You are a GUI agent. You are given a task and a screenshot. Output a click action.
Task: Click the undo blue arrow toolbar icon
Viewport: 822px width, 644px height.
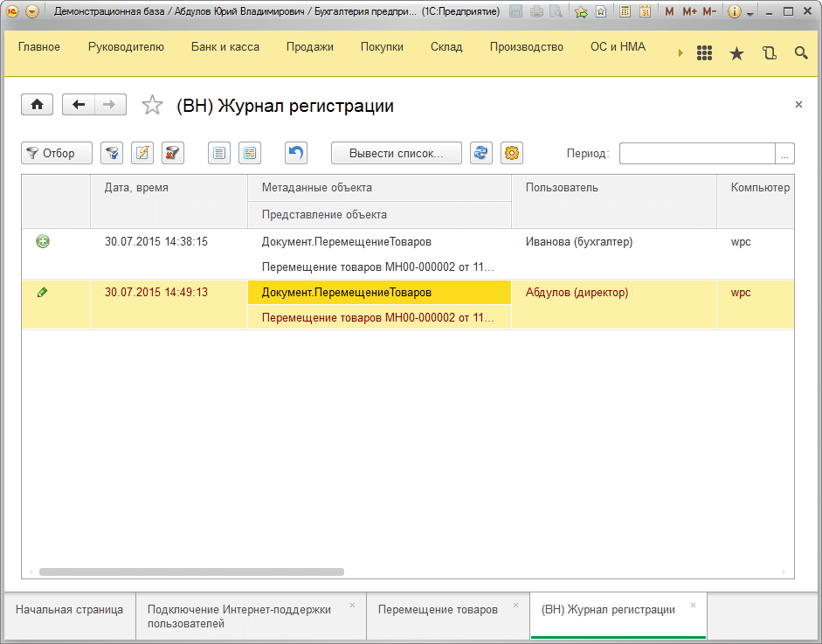[296, 153]
